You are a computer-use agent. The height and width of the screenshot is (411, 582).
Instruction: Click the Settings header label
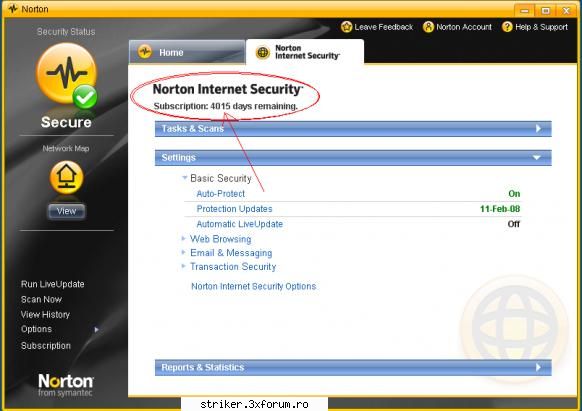(x=179, y=158)
